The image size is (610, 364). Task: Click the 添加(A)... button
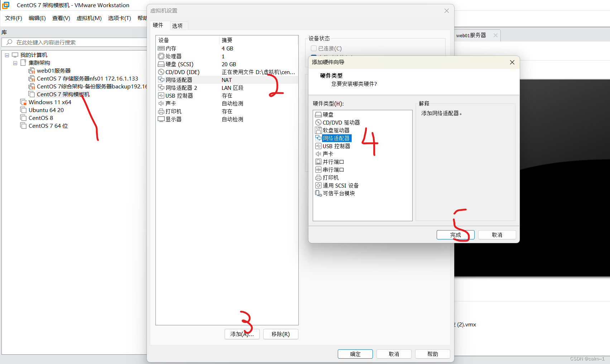(x=242, y=334)
